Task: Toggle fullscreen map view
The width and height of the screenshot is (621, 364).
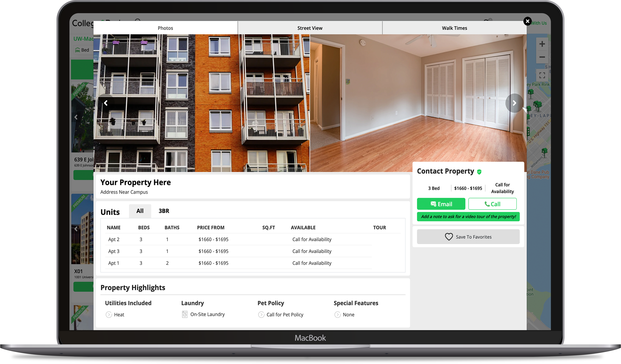Action: [542, 75]
